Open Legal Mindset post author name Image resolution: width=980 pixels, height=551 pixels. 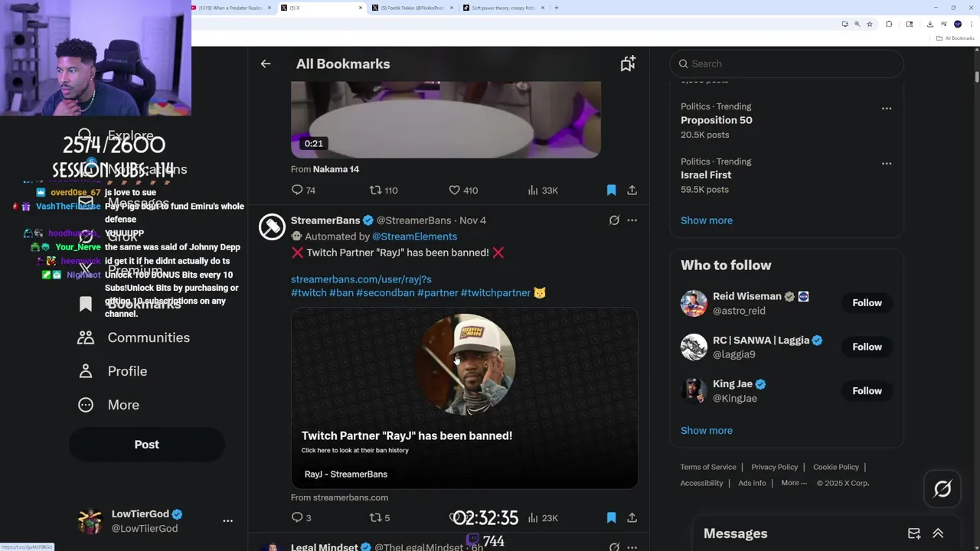click(325, 547)
